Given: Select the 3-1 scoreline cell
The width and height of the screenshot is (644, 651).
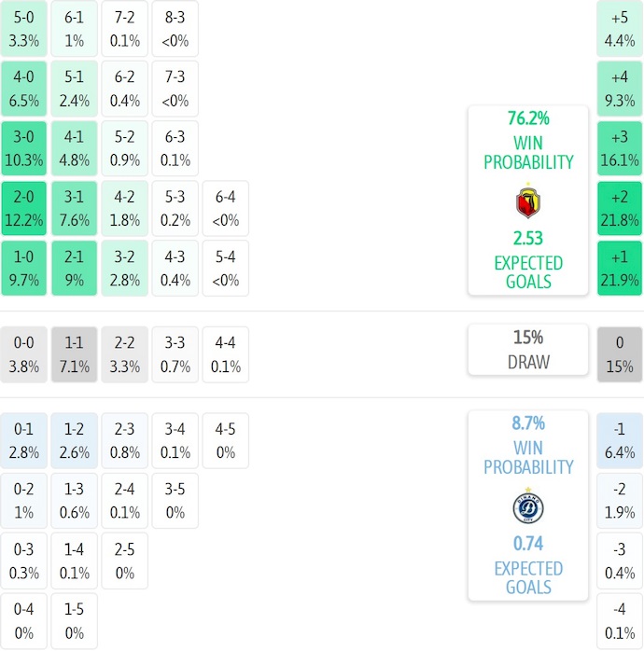Looking at the screenshot, I should click(x=75, y=209).
